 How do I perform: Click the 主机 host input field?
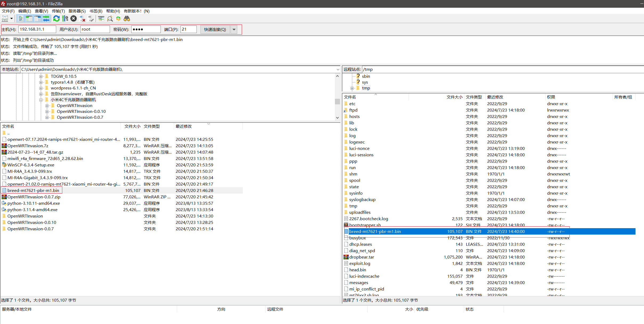[x=37, y=29]
